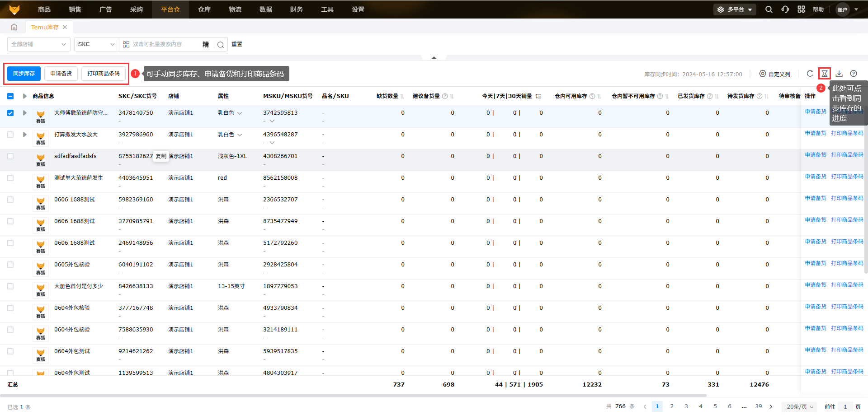
Task: Check the sdfadfasdfadsfs row checkbox
Action: (x=10, y=156)
